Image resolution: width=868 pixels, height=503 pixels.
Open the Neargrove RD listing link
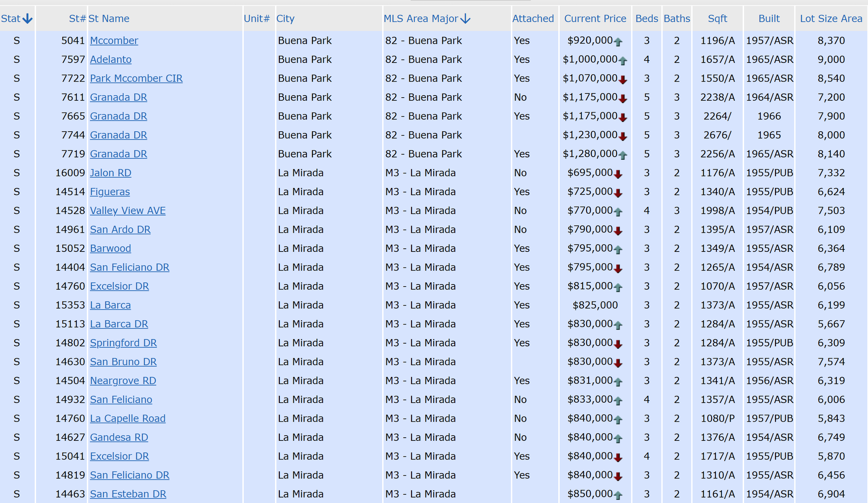pyautogui.click(x=123, y=381)
